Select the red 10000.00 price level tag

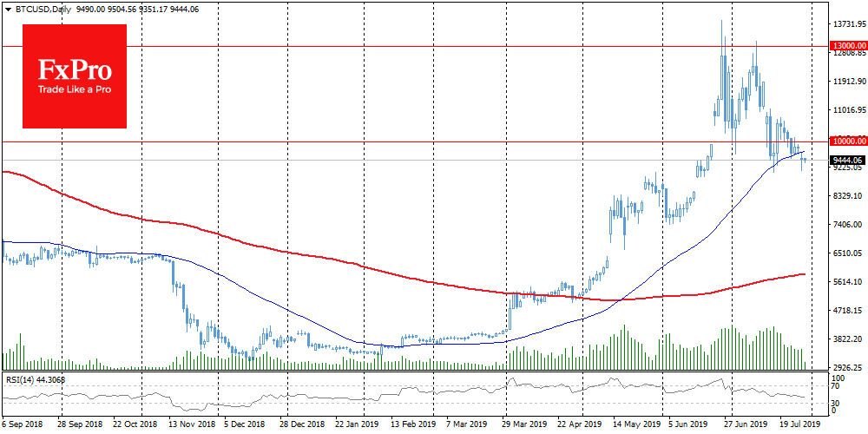pos(848,141)
